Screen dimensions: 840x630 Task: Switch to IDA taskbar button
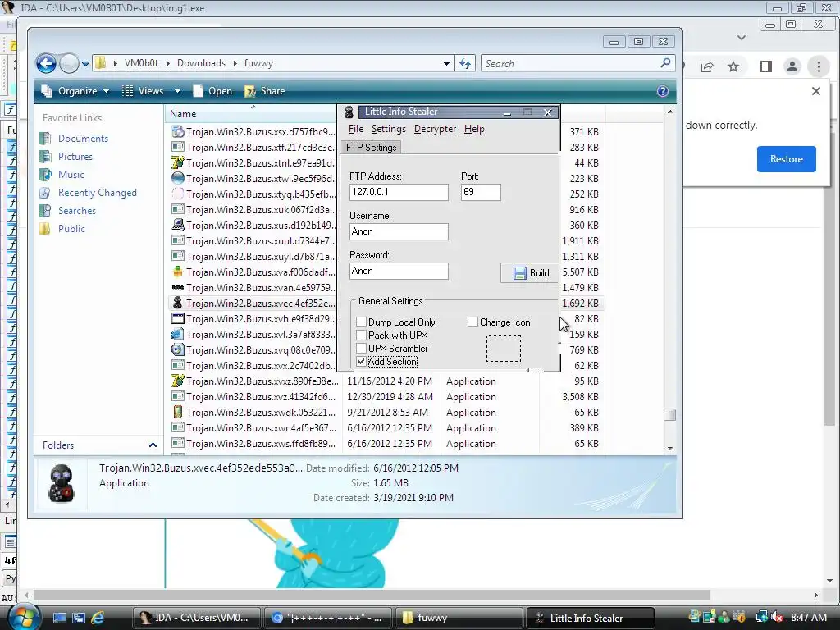197,618
